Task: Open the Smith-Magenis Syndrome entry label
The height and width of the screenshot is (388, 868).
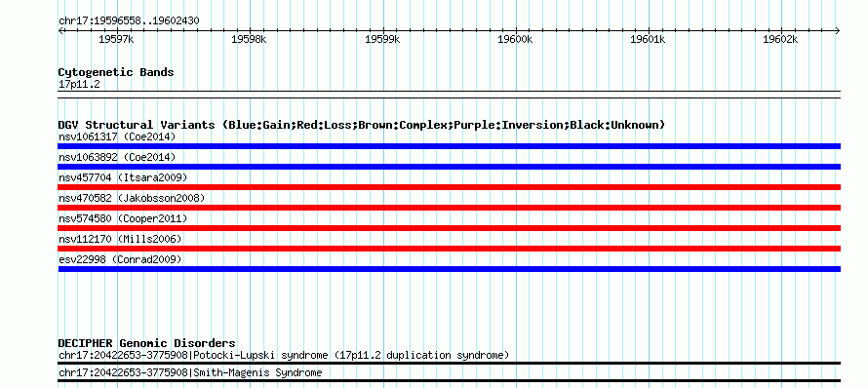Action: point(190,373)
